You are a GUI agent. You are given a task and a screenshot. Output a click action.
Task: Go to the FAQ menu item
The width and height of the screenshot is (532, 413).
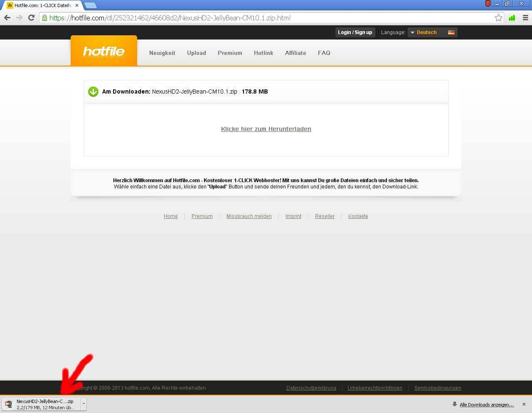[324, 53]
